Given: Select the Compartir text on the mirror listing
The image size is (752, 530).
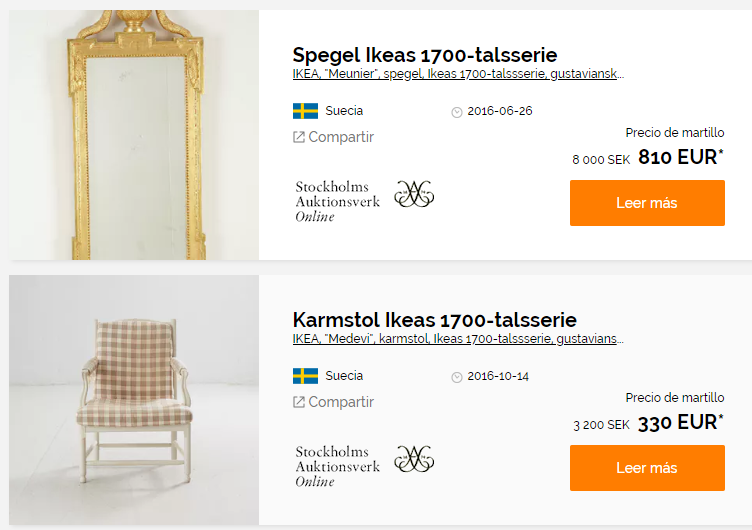Looking at the screenshot, I should tap(341, 137).
